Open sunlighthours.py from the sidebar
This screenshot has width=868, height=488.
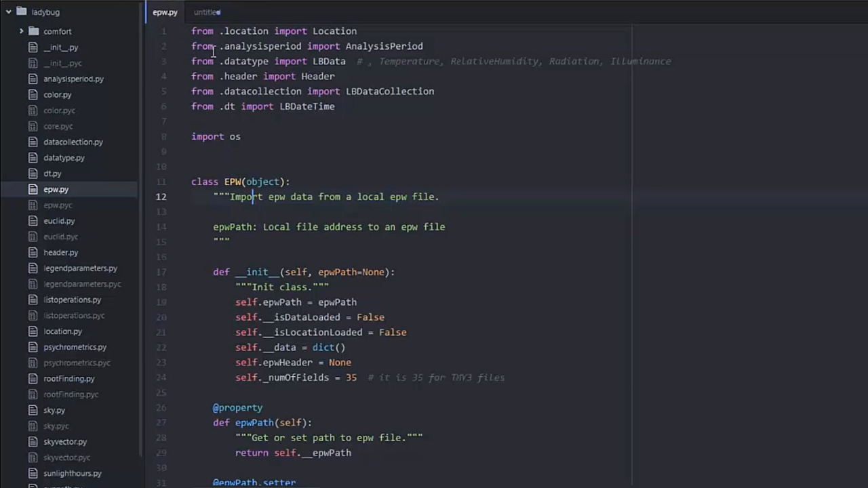[73, 473]
